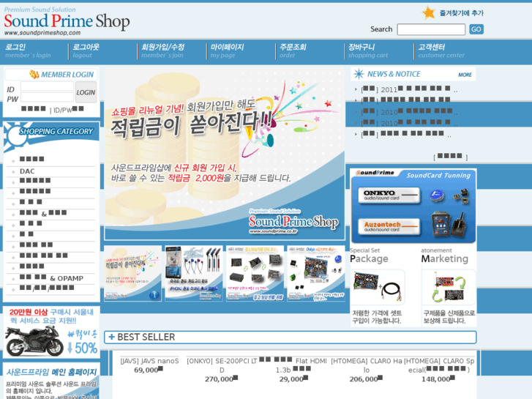Click the GO search button
Screen dimensions: 532x399
point(476,29)
